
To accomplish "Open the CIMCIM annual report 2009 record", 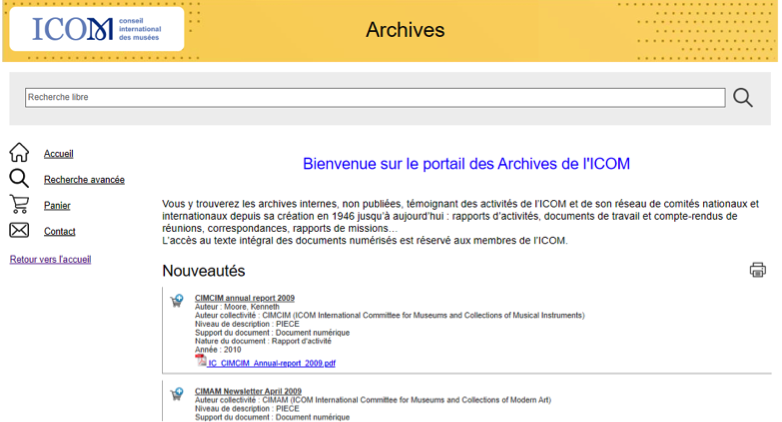I will [245, 298].
